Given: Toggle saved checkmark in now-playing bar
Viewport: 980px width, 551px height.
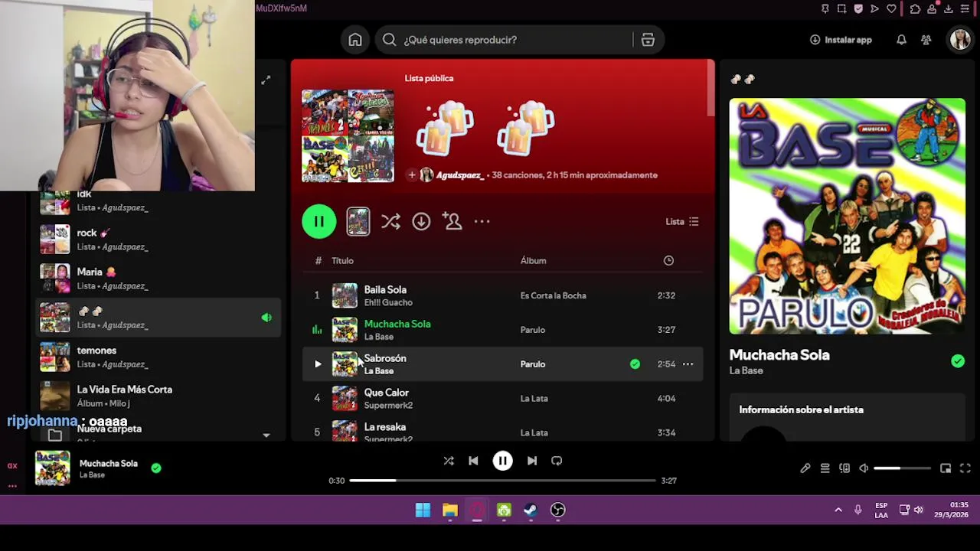Looking at the screenshot, I should pos(156,468).
